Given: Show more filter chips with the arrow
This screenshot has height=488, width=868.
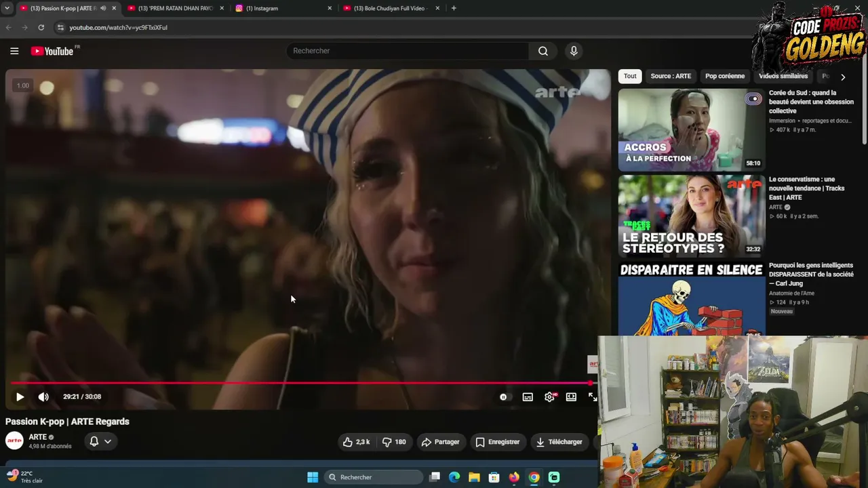Looking at the screenshot, I should tap(843, 77).
